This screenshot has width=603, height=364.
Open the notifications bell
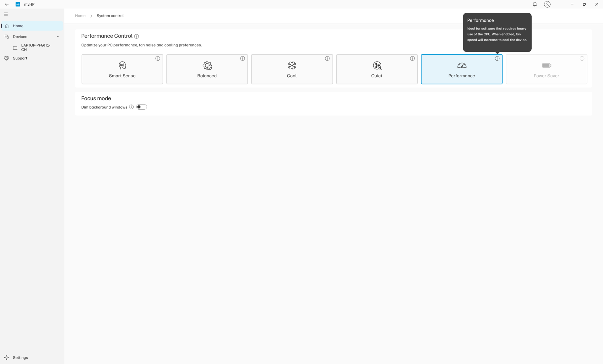(535, 4)
